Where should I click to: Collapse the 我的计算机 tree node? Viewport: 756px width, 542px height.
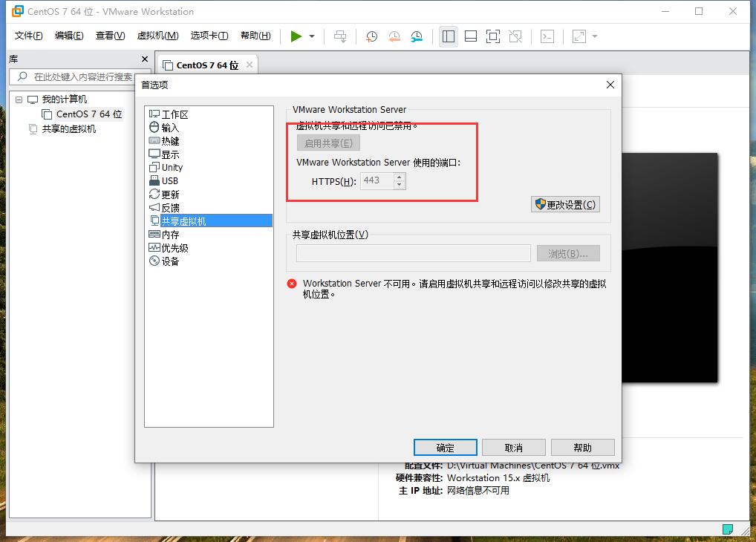click(x=19, y=99)
